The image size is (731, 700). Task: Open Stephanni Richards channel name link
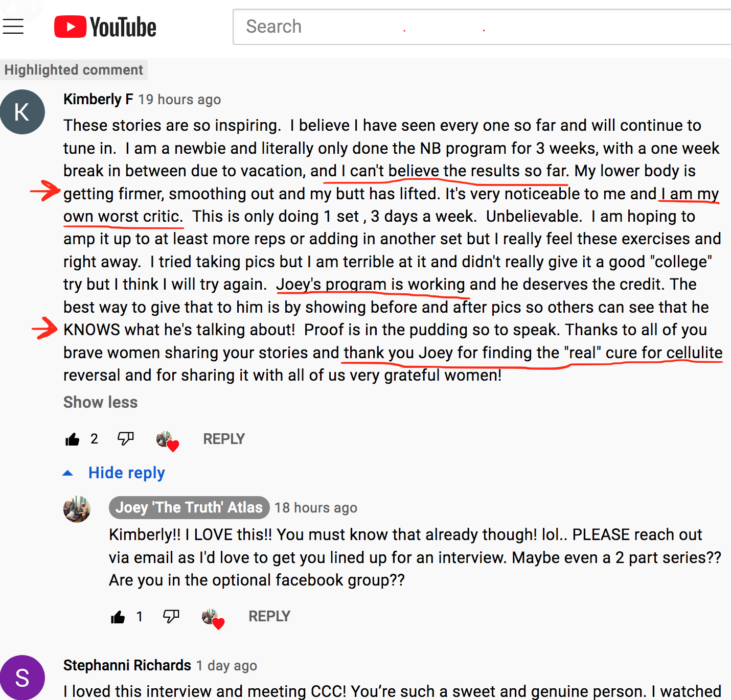tap(127, 665)
